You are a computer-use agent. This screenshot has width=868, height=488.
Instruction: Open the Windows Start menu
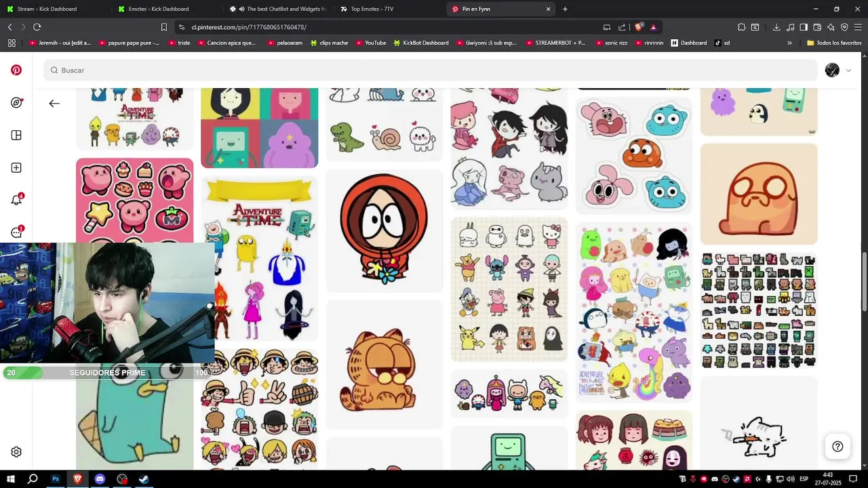(11, 479)
